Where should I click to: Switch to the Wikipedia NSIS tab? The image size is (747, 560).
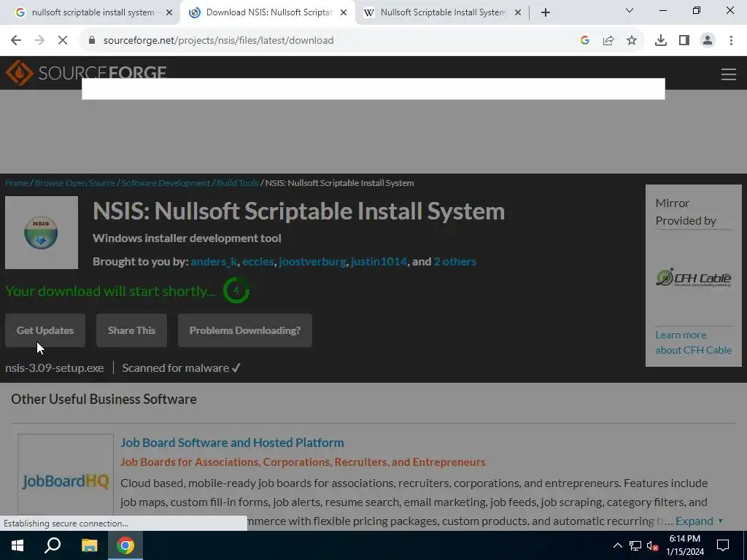coord(443,13)
